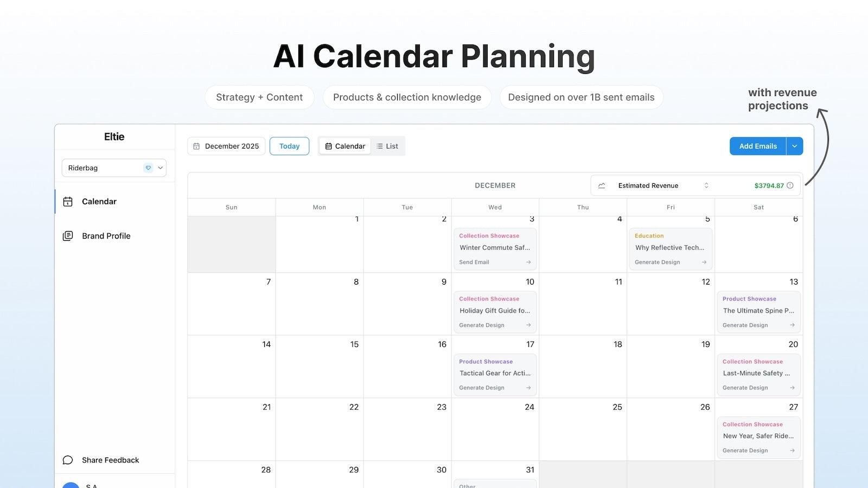The image size is (868, 488).
Task: Click Send Email arrow on Winter Commute card
Action: (527, 262)
